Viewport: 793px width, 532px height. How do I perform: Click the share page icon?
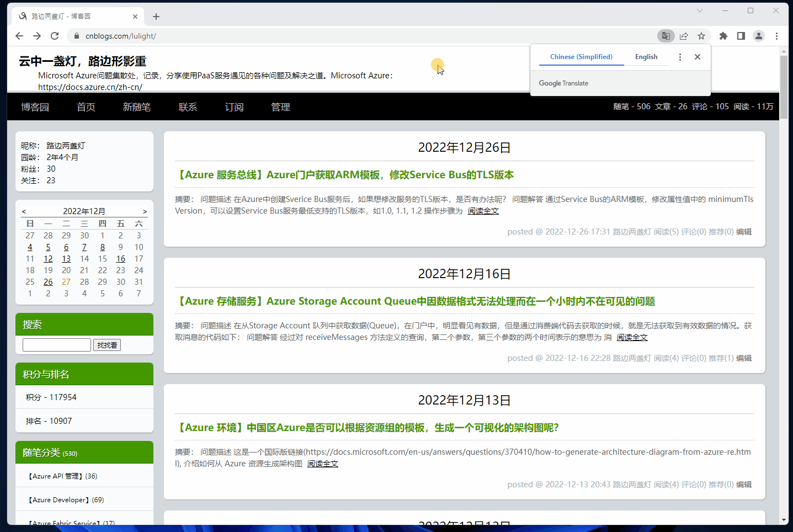(x=684, y=36)
